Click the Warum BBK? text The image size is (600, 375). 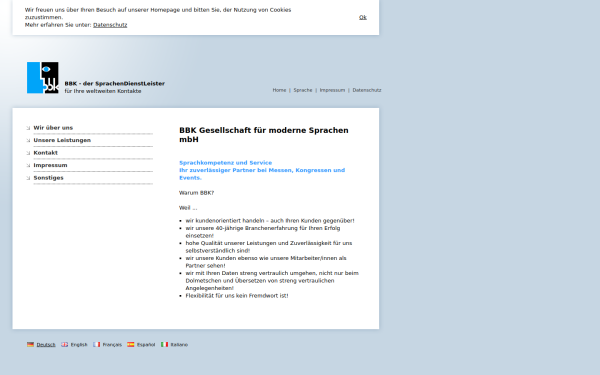196,193
